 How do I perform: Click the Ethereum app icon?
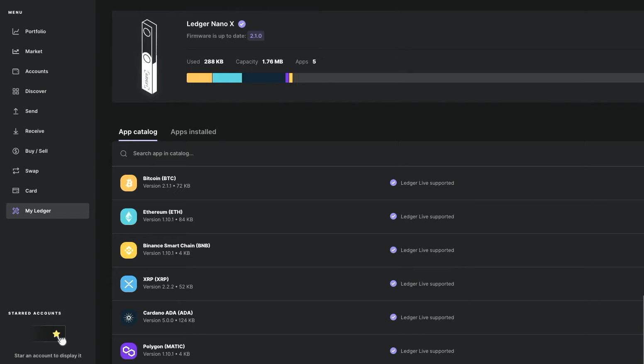pos(129,217)
